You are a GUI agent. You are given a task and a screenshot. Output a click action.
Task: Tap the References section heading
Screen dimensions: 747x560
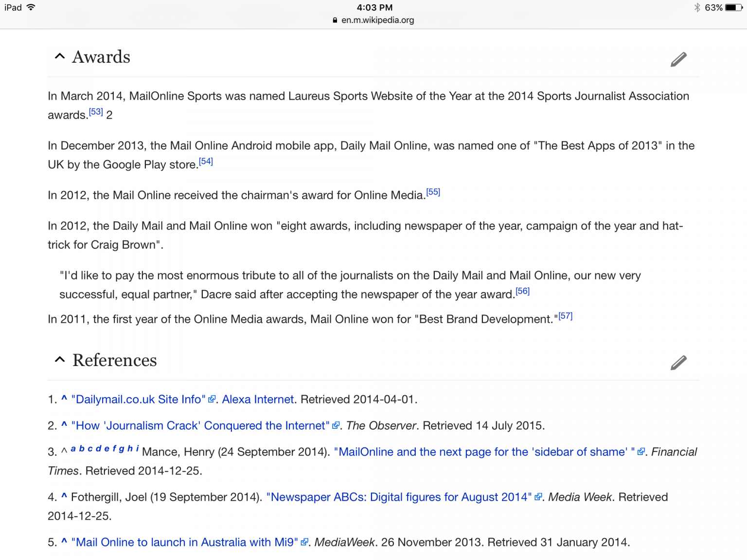click(115, 360)
